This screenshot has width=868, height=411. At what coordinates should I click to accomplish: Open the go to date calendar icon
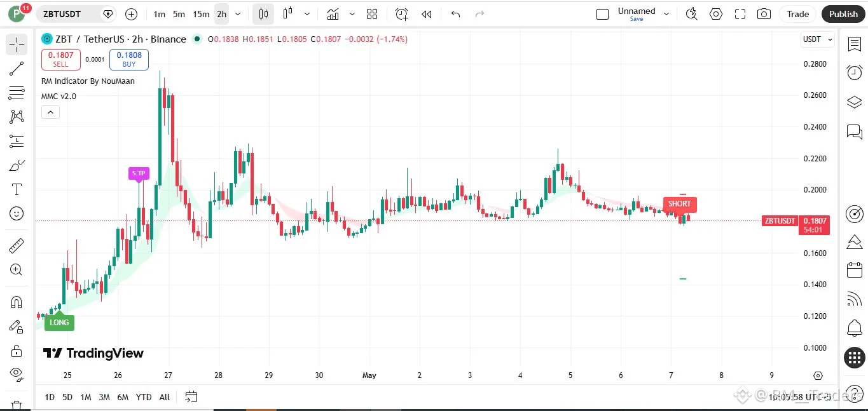click(x=191, y=397)
